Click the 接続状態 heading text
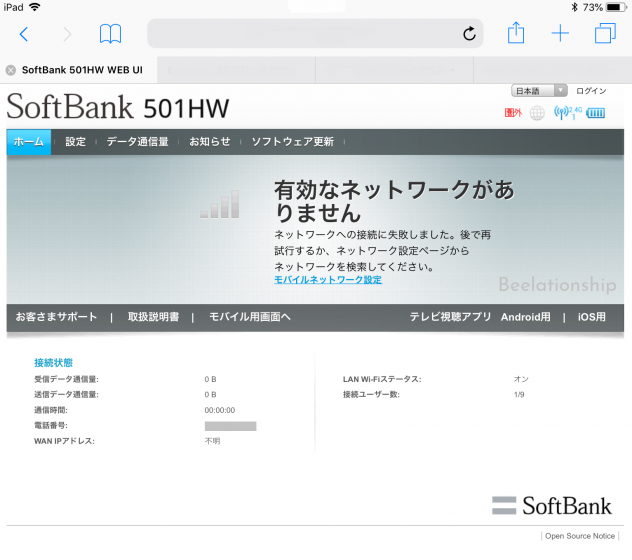Screen dimensions: 632x560 pyautogui.click(x=54, y=363)
